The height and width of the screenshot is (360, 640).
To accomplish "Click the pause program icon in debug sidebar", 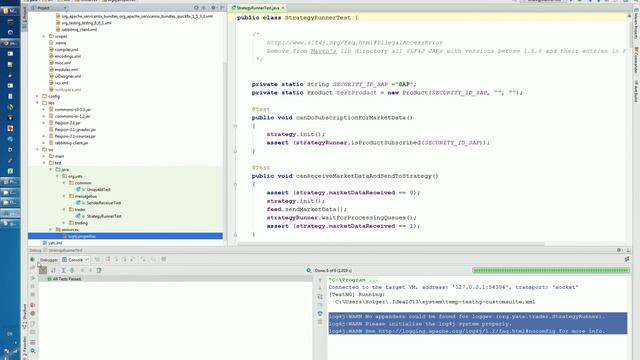I will [x=33, y=287].
